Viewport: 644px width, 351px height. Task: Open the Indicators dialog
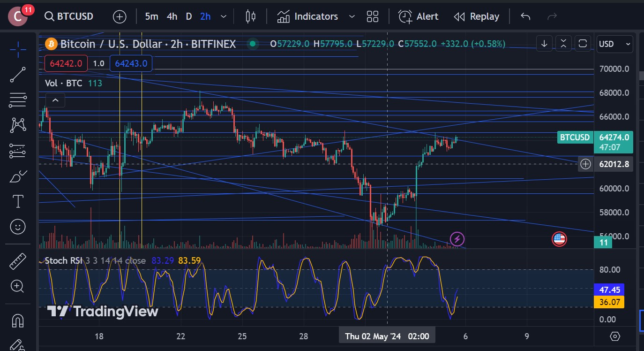[307, 16]
